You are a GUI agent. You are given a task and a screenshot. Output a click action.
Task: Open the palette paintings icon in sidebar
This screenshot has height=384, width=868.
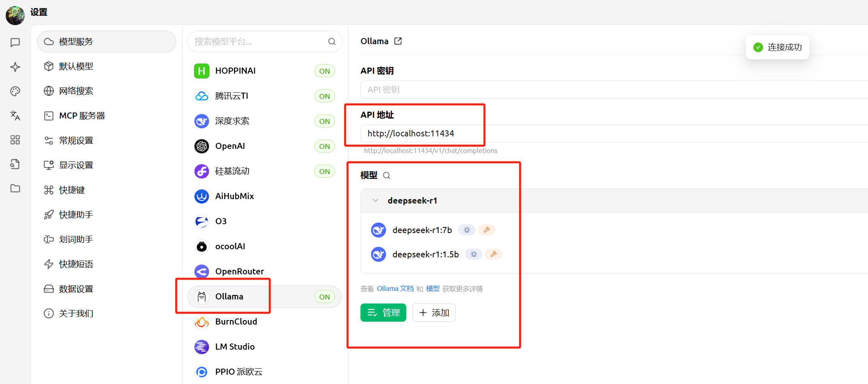click(x=15, y=91)
